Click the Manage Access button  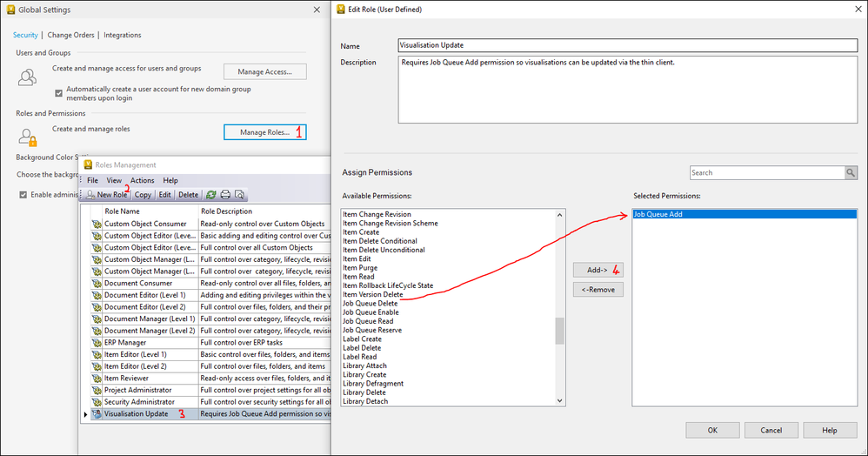click(264, 71)
